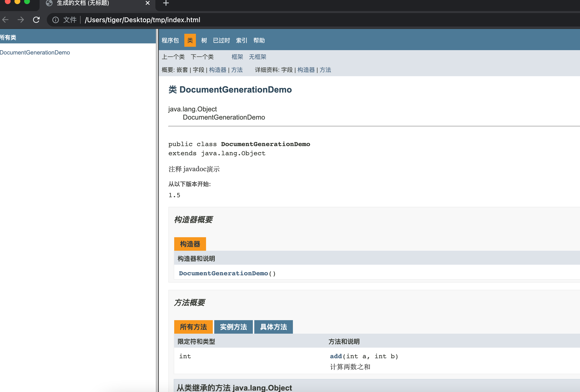This screenshot has height=392, width=580.
Task: Click the browser forward arrow
Action: 21,20
